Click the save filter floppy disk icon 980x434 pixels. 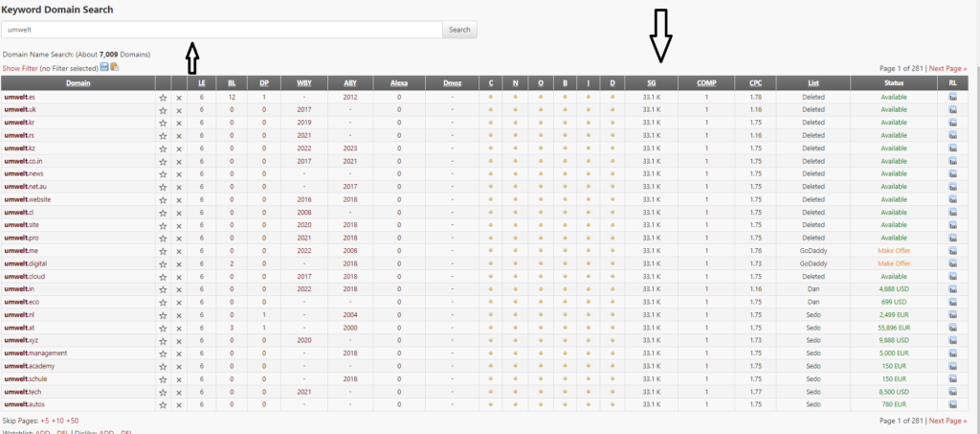[x=104, y=67]
